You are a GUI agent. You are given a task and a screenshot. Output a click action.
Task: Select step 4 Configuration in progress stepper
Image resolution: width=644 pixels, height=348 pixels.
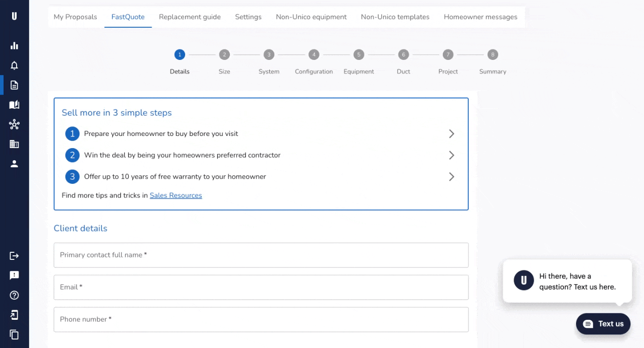pyautogui.click(x=313, y=54)
